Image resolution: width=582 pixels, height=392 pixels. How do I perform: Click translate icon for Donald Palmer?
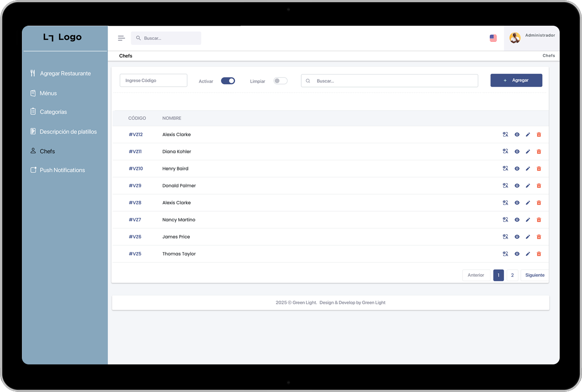(x=505, y=186)
